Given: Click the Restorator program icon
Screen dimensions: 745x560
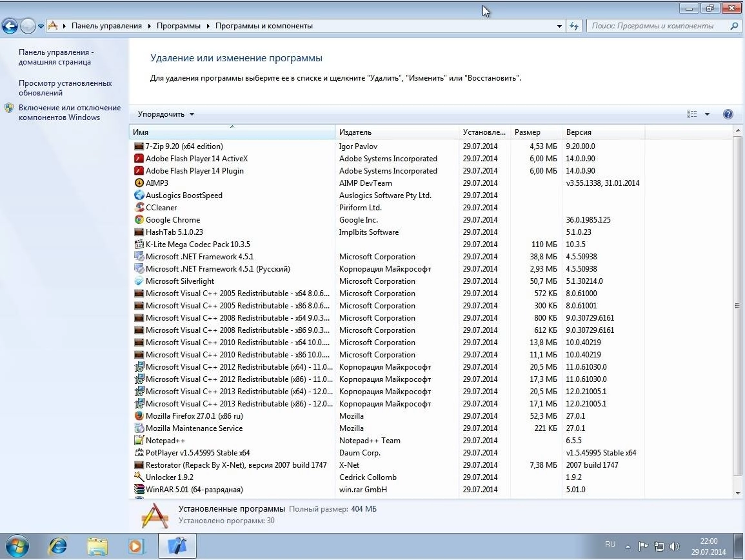Looking at the screenshot, I should [139, 465].
